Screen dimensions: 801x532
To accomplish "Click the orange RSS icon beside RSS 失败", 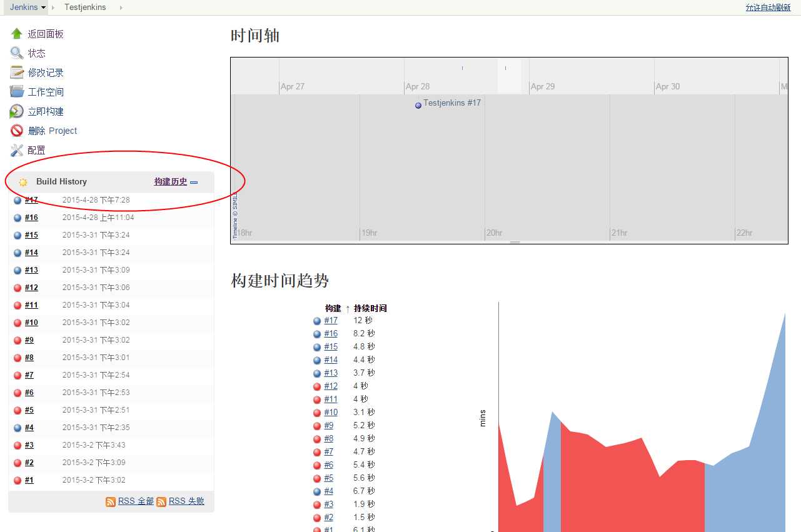I will tap(161, 502).
